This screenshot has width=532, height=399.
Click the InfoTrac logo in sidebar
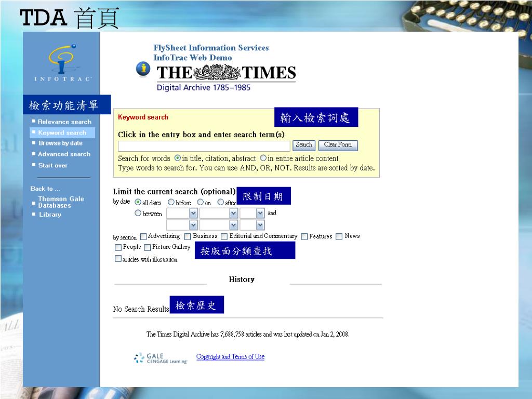click(62, 63)
